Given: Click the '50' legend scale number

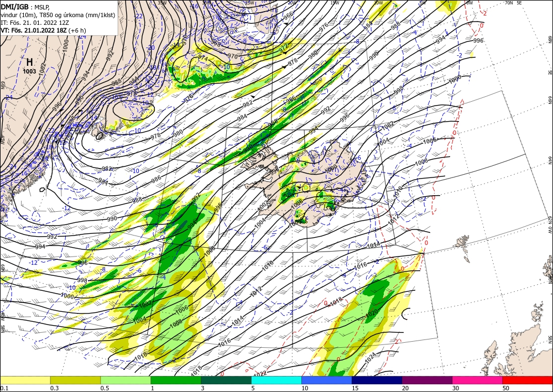Looking at the screenshot, I should click(x=506, y=388).
